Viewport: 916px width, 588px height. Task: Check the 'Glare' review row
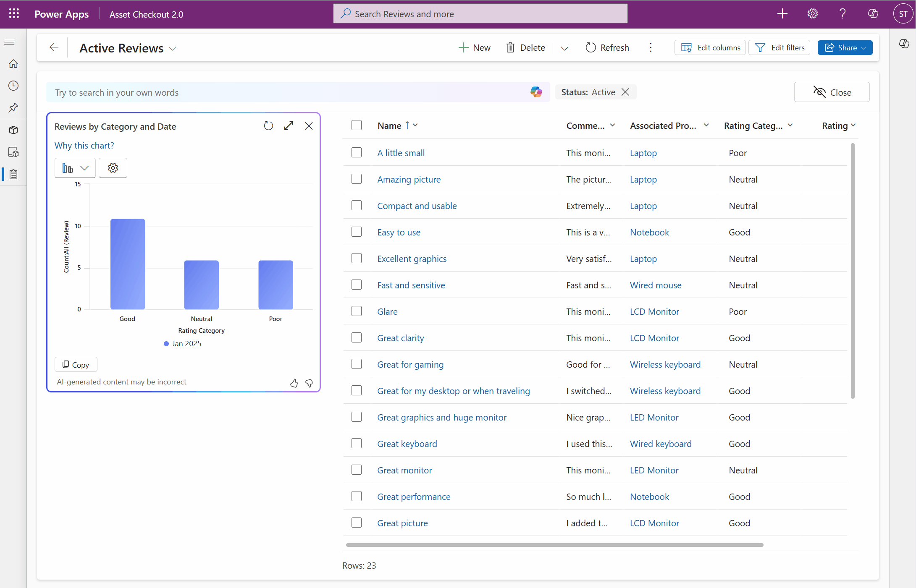(356, 311)
